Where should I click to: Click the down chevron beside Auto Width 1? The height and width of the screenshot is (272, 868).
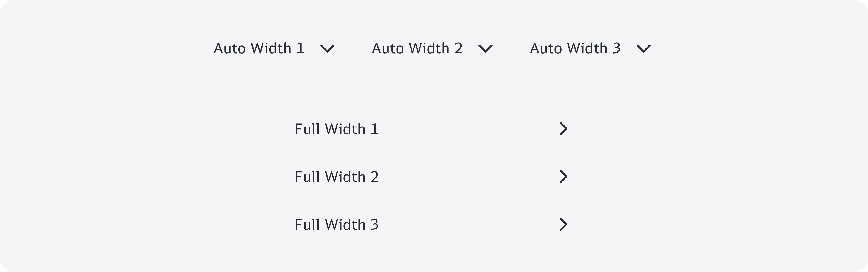[x=327, y=49]
